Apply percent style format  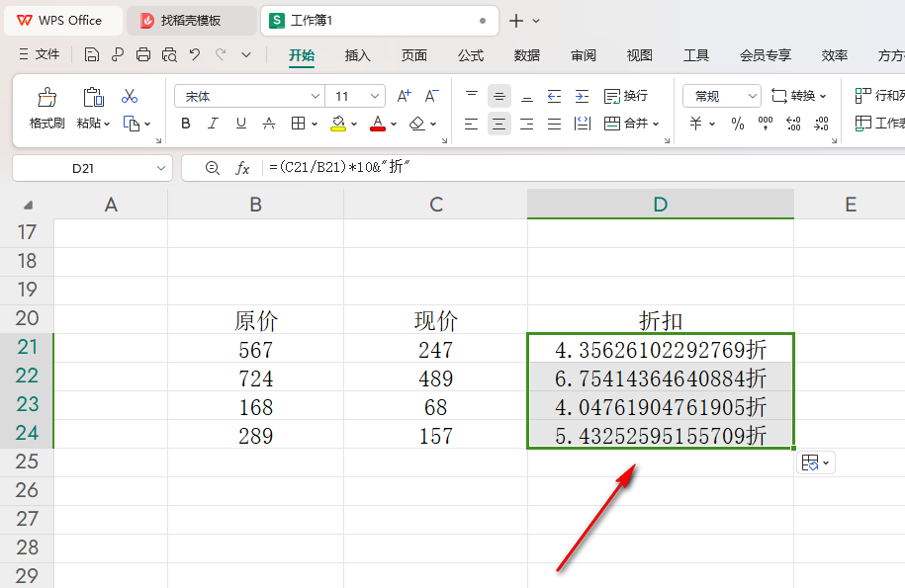tap(738, 124)
